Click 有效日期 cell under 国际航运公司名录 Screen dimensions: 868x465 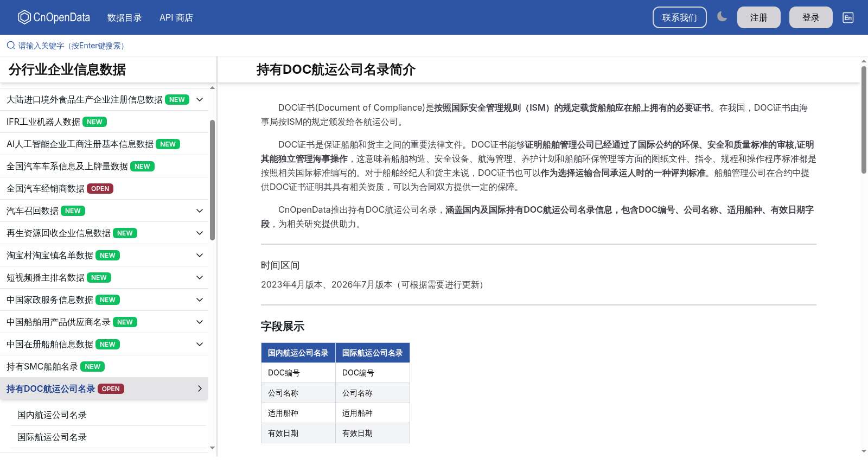coord(373,433)
